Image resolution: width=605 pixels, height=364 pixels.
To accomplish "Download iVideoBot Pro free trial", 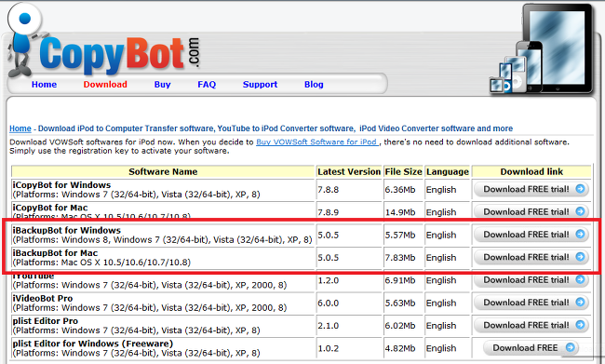I will click(x=531, y=303).
